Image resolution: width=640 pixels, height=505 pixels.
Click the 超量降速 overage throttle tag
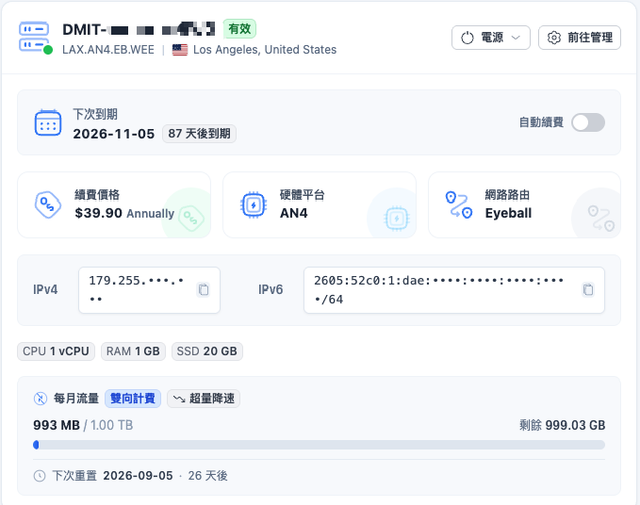tap(203, 398)
